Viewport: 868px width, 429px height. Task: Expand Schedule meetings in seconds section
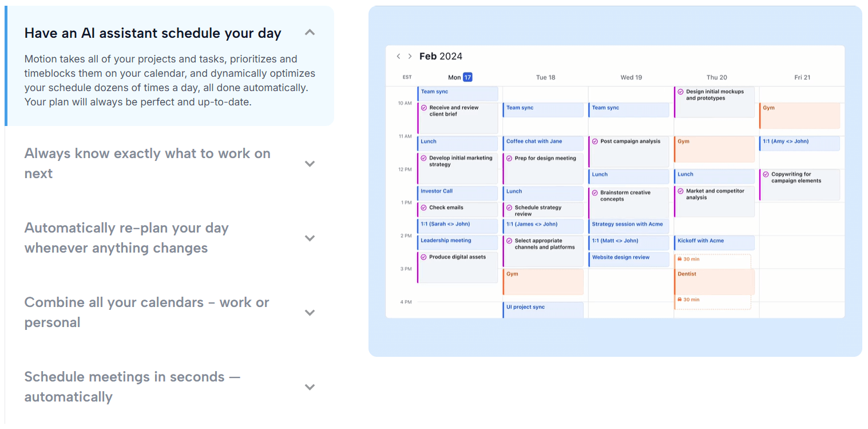(310, 387)
